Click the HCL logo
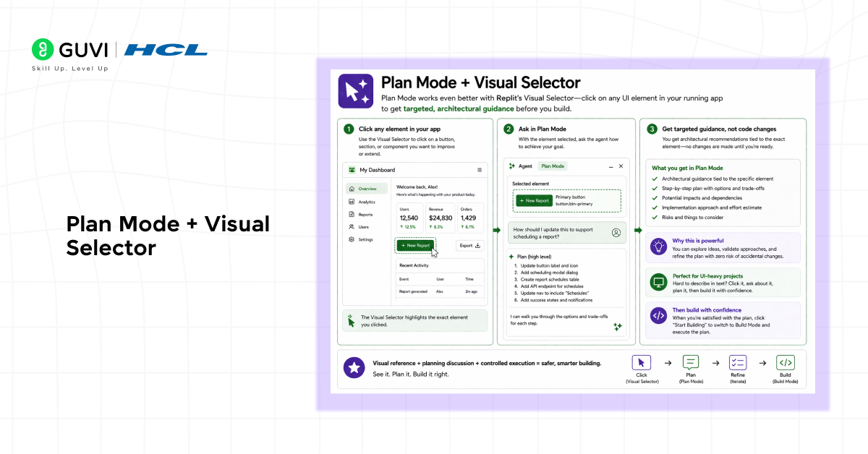This screenshot has width=868, height=454. (x=166, y=50)
